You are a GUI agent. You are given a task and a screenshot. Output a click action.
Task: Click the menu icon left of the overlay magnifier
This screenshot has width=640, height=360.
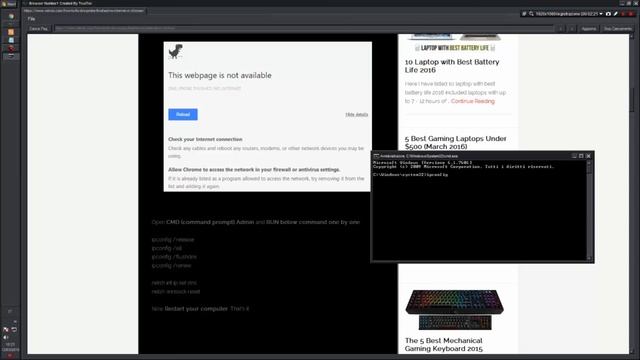tap(524, 14)
